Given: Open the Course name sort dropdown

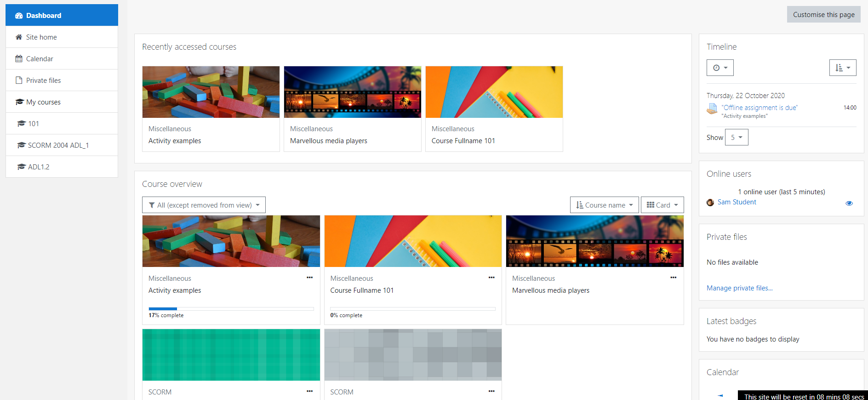Looking at the screenshot, I should click(605, 205).
